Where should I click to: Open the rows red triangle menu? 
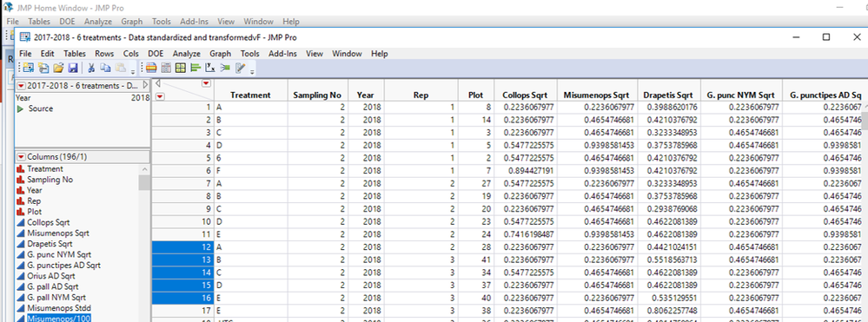161,96
